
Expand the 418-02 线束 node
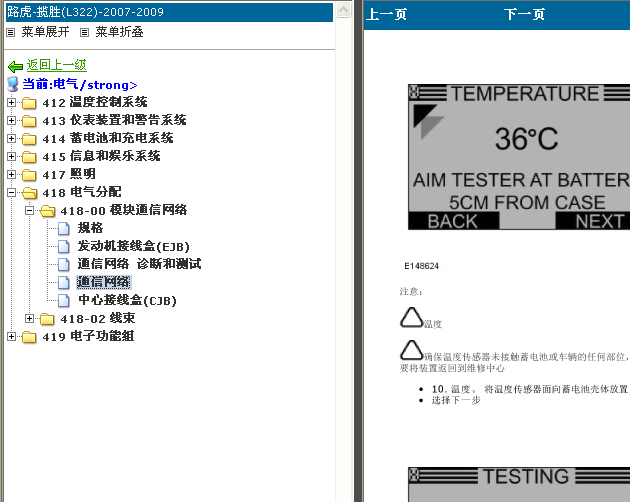coord(29,319)
